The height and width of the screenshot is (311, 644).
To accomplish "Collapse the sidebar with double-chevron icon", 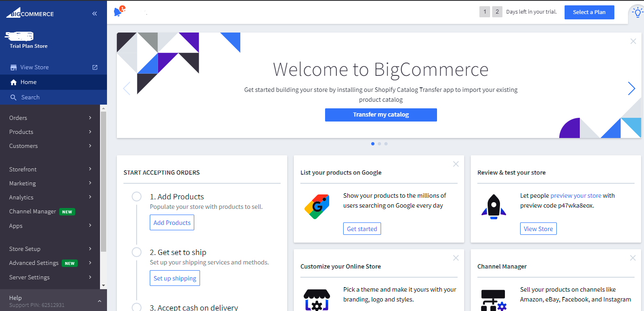I will tap(95, 14).
